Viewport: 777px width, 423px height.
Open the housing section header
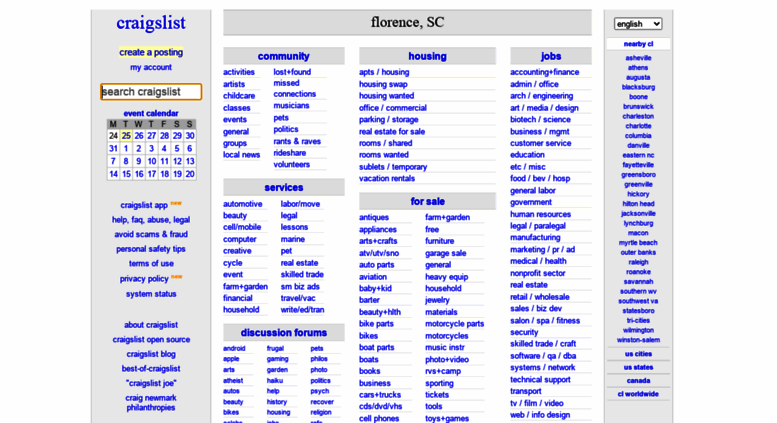point(427,56)
